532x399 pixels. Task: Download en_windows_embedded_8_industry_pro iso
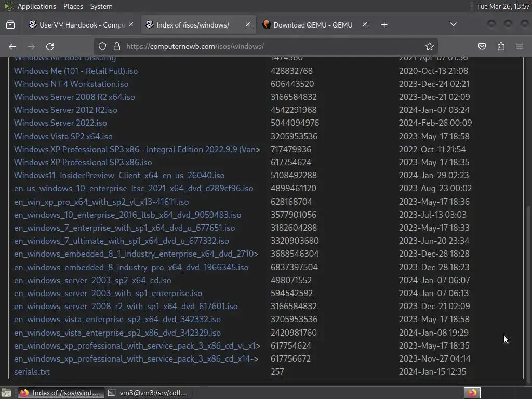click(131, 268)
